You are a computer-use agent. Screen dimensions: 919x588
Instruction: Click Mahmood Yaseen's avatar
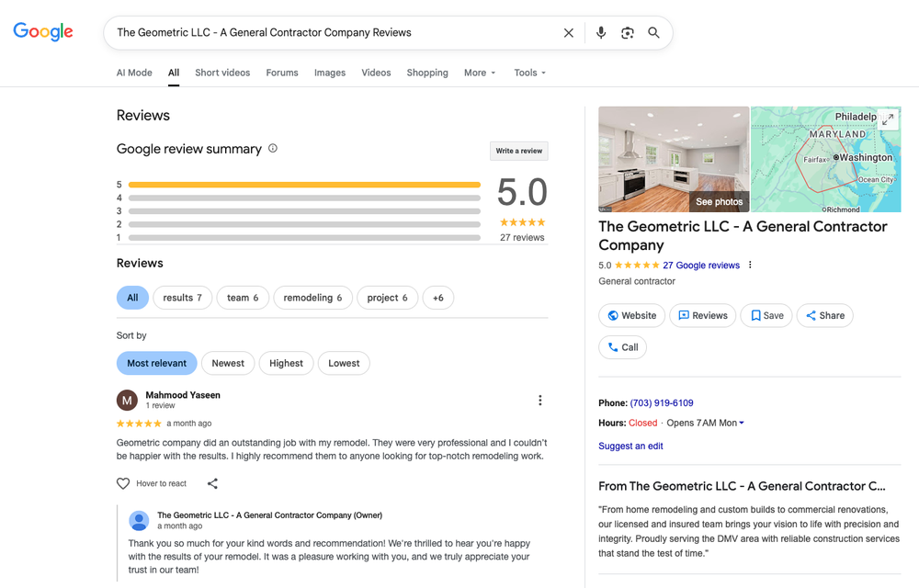coord(127,401)
